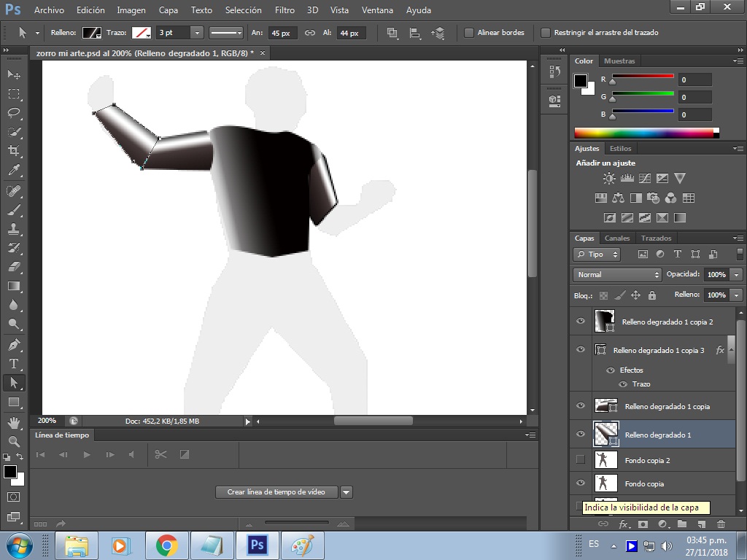This screenshot has height=560, width=747.
Task: Select the Rectangle shape tool
Action: pyautogui.click(x=14, y=402)
